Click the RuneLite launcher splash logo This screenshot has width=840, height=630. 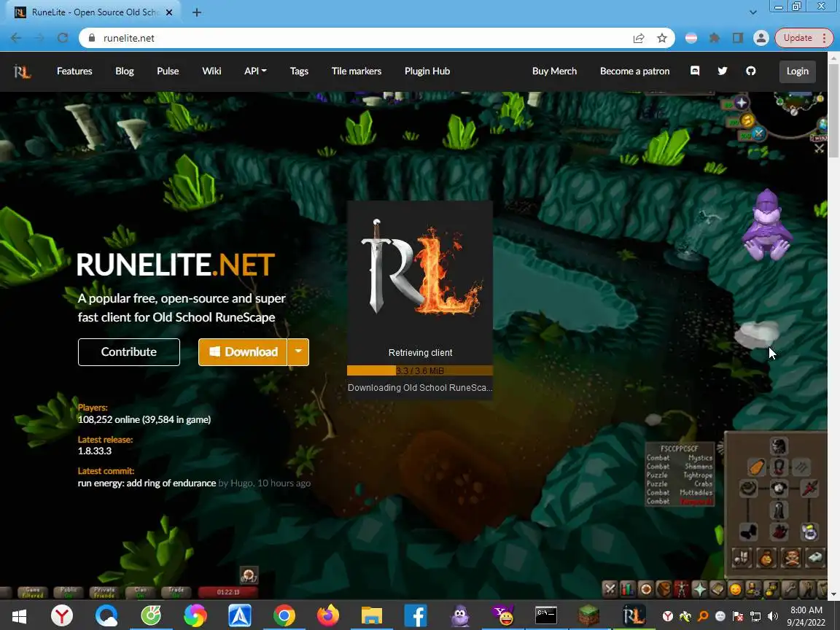(420, 267)
